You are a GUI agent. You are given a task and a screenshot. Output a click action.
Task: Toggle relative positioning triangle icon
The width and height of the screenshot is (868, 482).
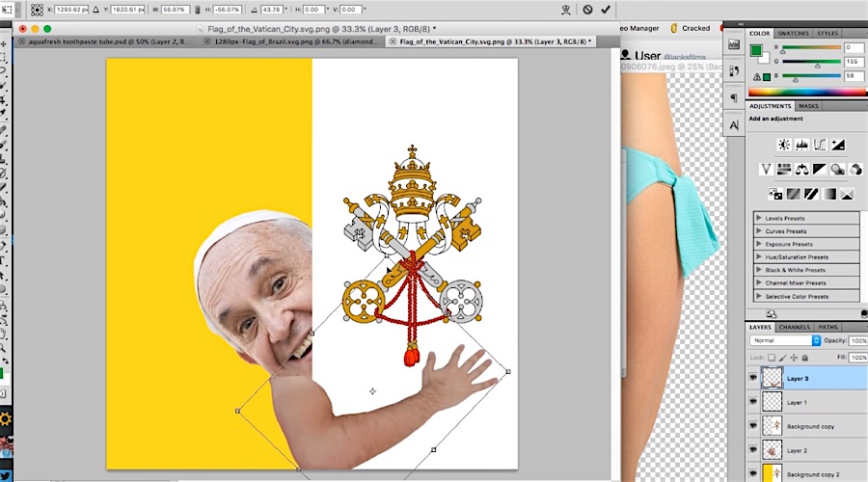95,10
